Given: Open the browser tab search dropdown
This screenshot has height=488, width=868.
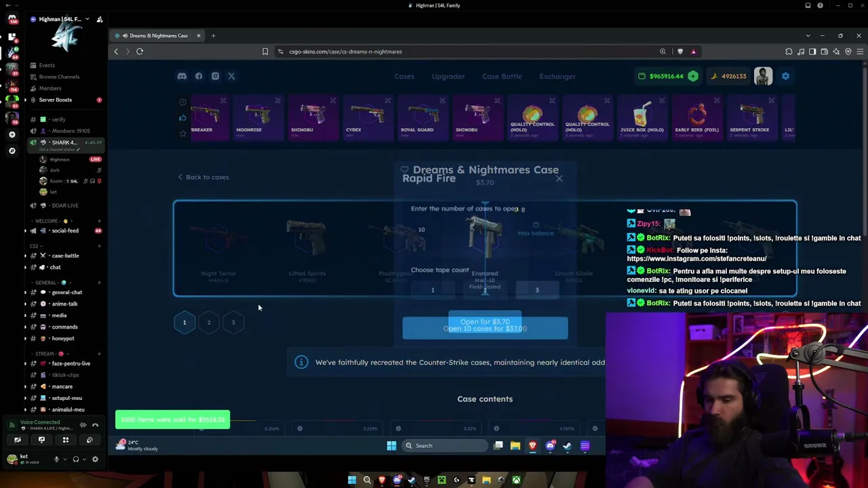Looking at the screenshot, I should tap(808, 36).
